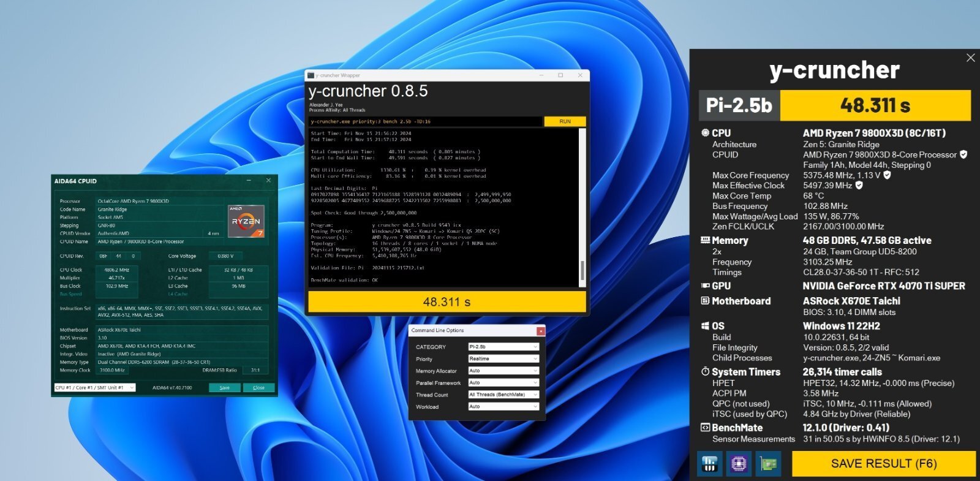
Task: Click the AIDA64 v7.40.7100 version label
Action: (172, 388)
